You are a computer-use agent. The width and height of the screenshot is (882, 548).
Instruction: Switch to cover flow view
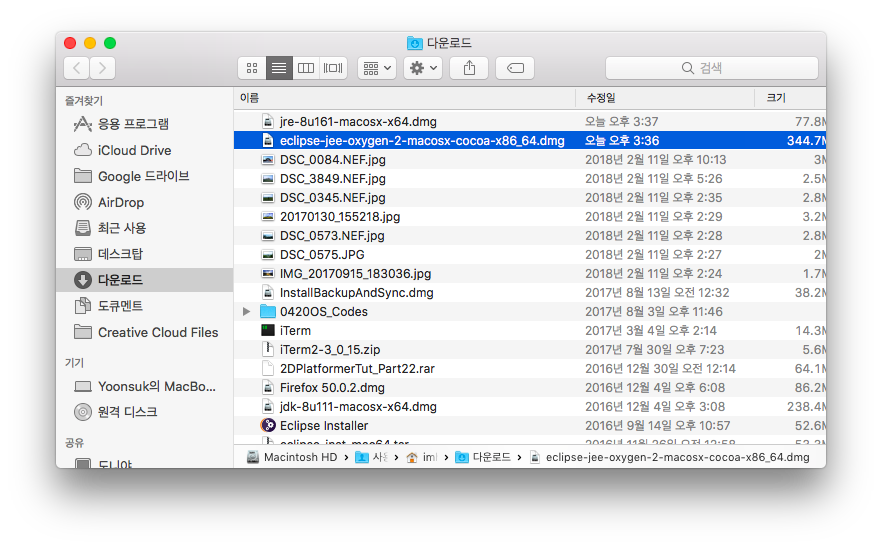click(333, 68)
